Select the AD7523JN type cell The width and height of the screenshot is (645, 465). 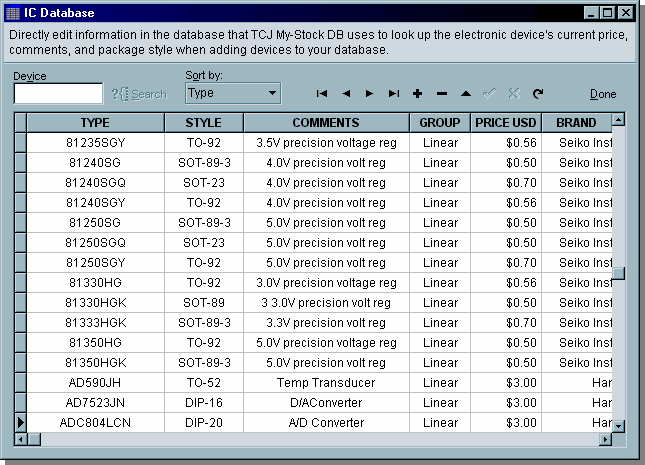(95, 402)
